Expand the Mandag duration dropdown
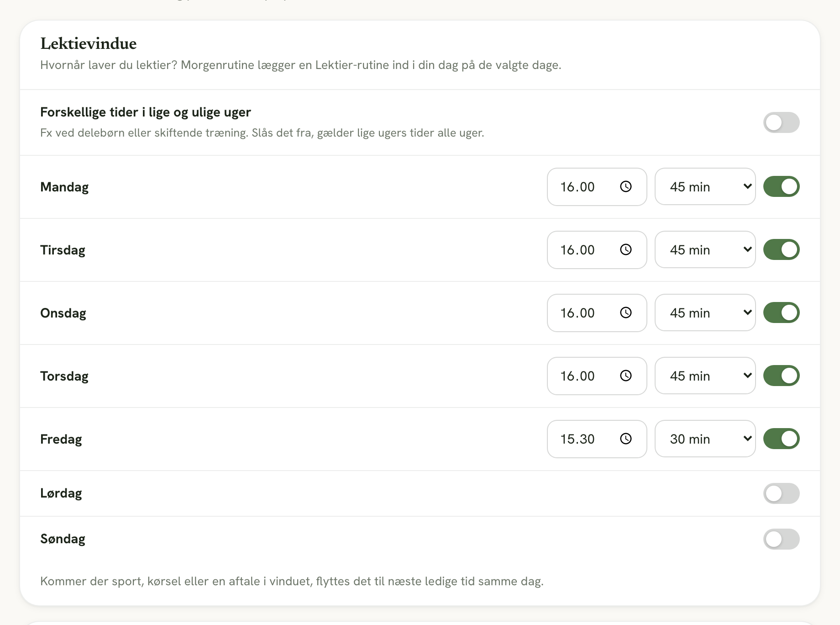The height and width of the screenshot is (625, 840). pos(705,186)
